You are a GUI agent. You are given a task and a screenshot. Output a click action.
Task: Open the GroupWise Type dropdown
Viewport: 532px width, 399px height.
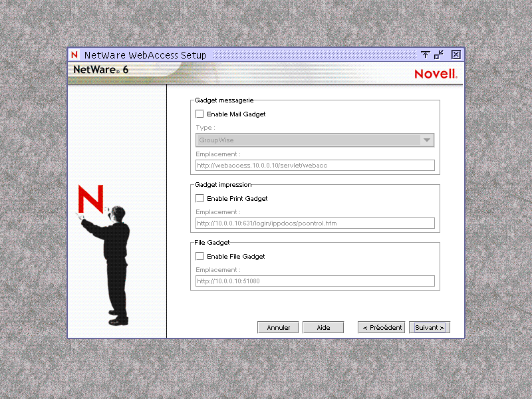[426, 140]
